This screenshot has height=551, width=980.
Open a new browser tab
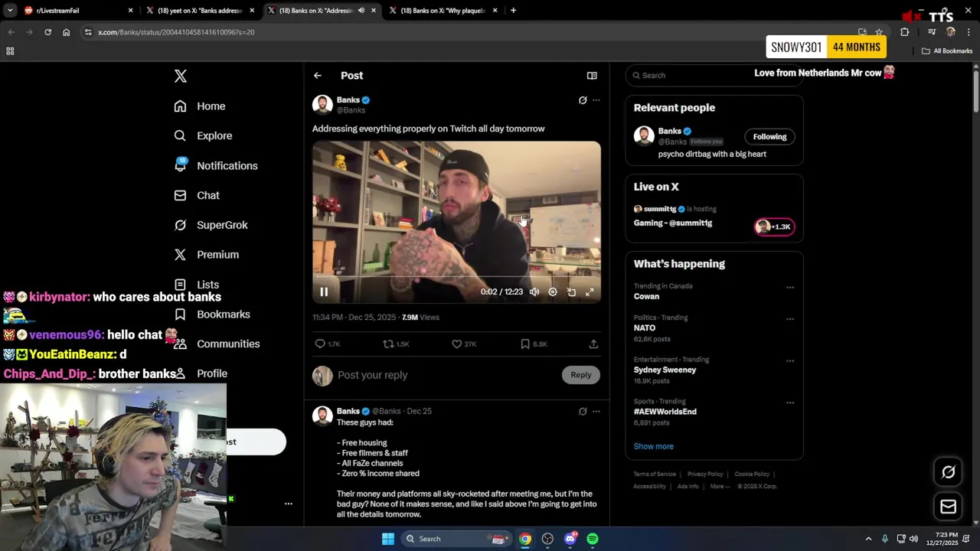[513, 11]
